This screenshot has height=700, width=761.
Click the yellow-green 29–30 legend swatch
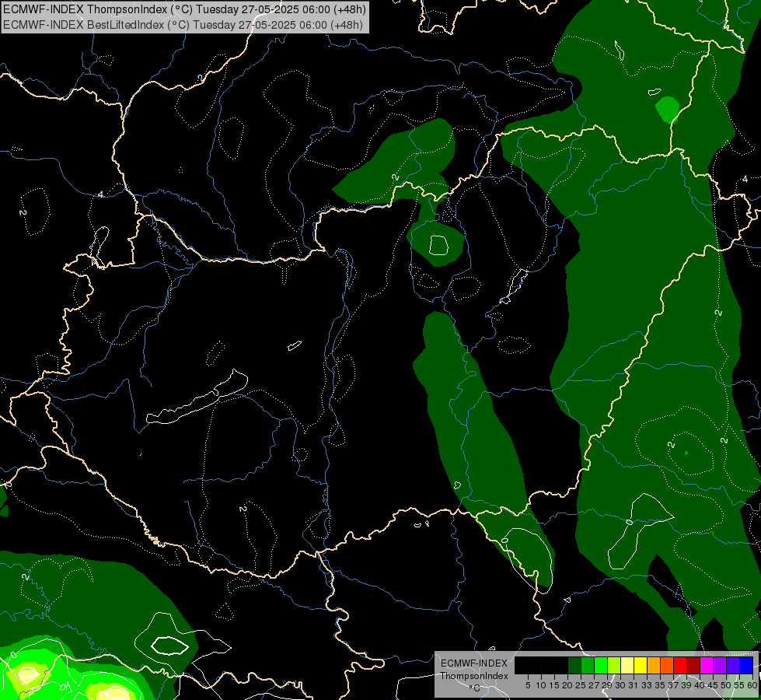pyautogui.click(x=614, y=665)
